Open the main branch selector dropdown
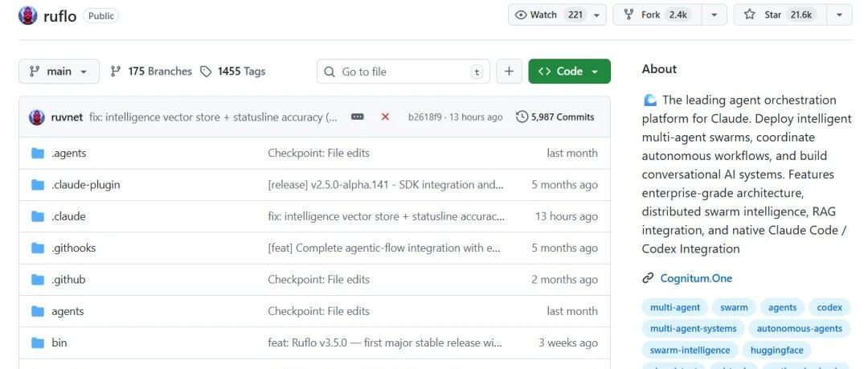 (x=59, y=72)
